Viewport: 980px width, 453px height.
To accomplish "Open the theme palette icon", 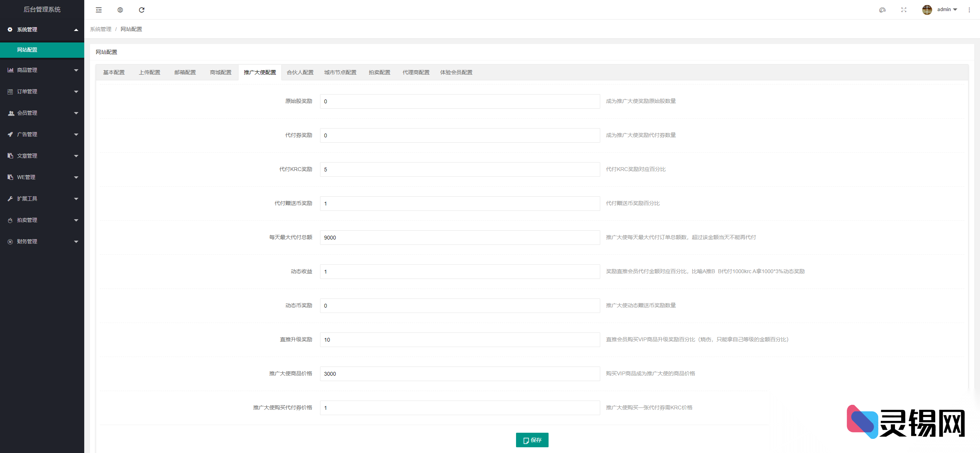I will [x=882, y=10].
